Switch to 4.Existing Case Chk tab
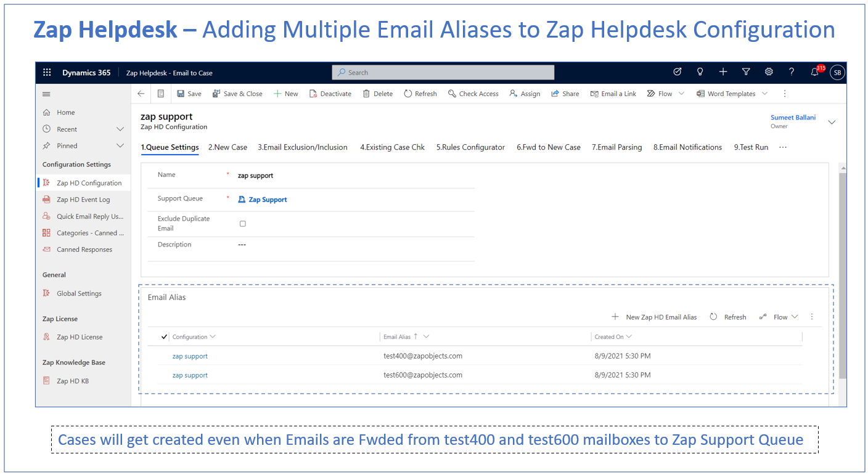This screenshot has height=475, width=868. pos(392,147)
